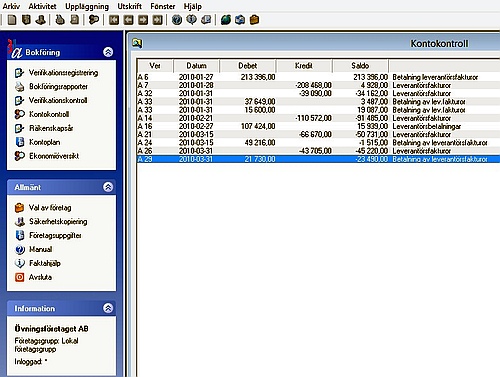The height and width of the screenshot is (377, 500).
Task: Open Bokföringsrapporter link
Action: 58,87
